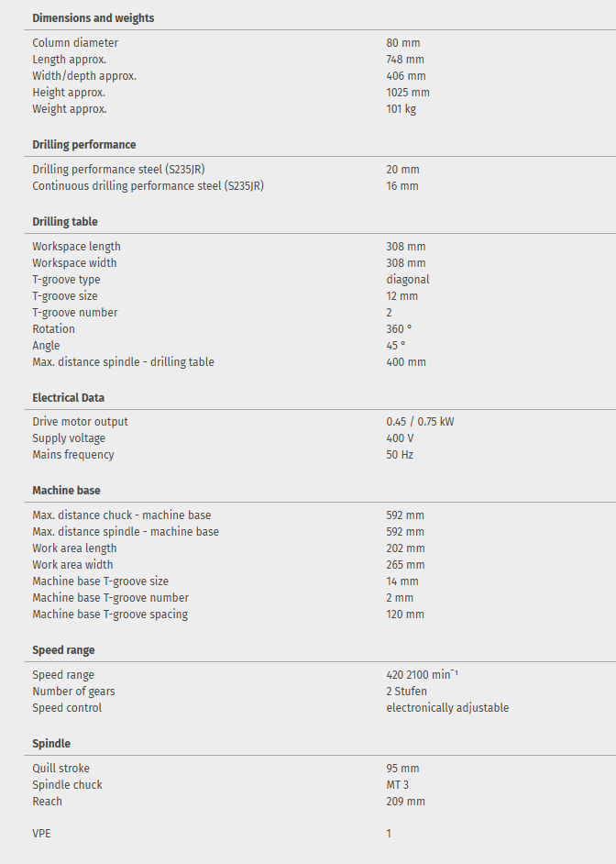Screen dimensions: 616x864
Task: Select Continuous drilling performance steel label
Action: point(148,186)
